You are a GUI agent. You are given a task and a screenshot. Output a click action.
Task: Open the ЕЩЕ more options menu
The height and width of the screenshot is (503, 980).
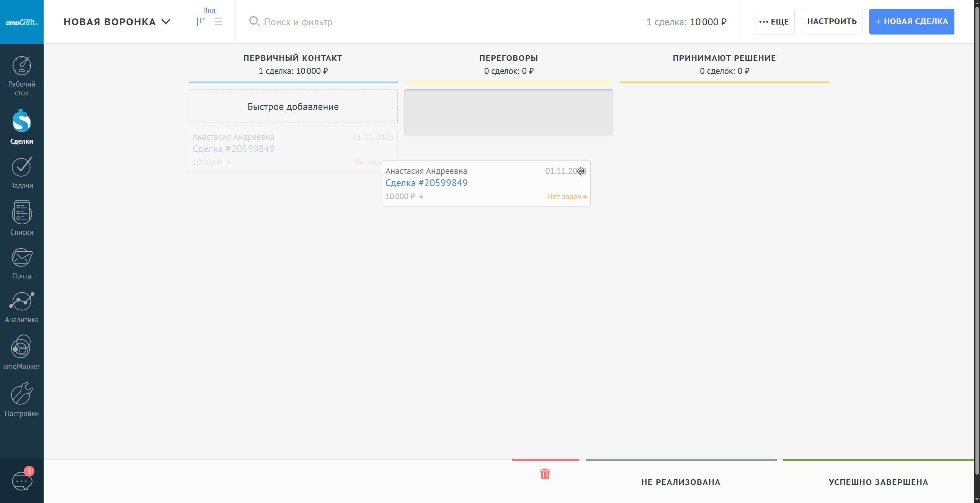(774, 21)
